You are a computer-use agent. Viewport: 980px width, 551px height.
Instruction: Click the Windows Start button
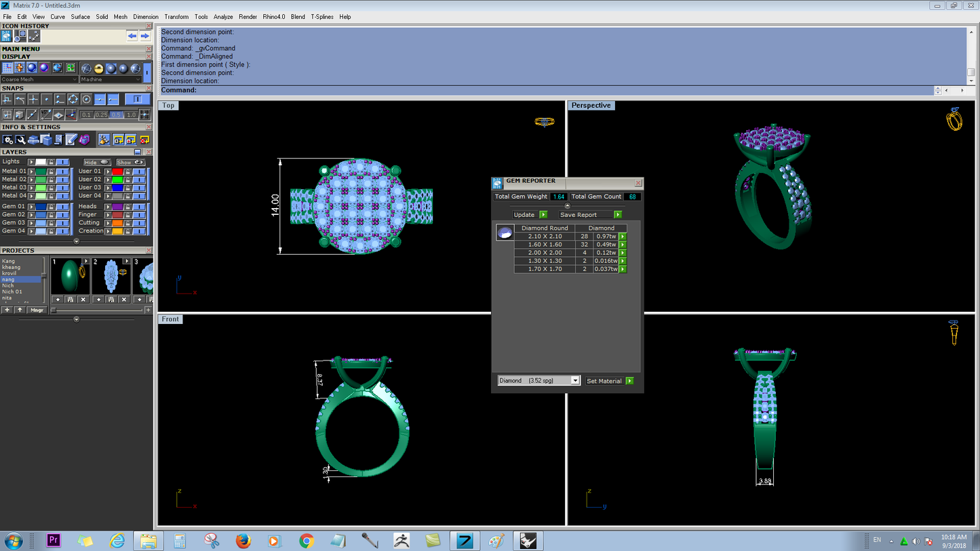tap(13, 541)
